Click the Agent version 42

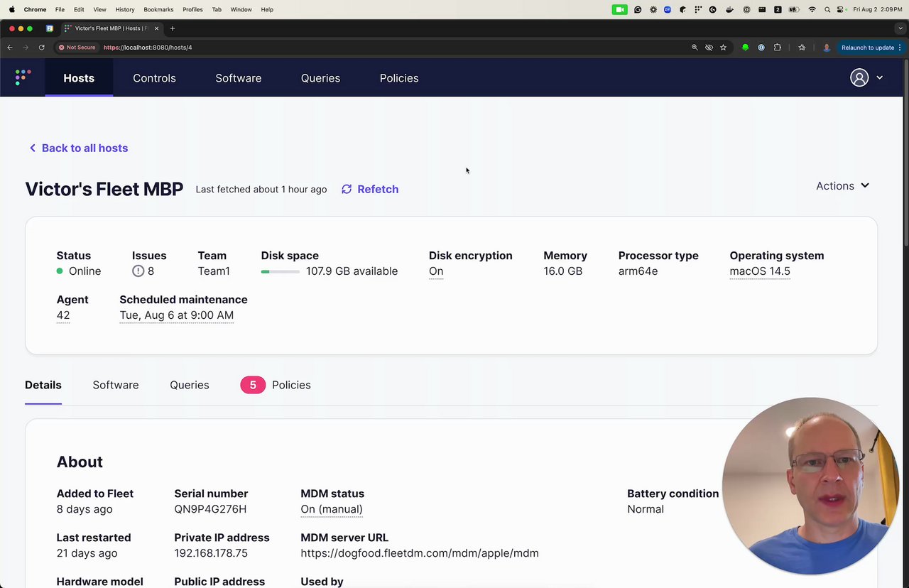63,315
